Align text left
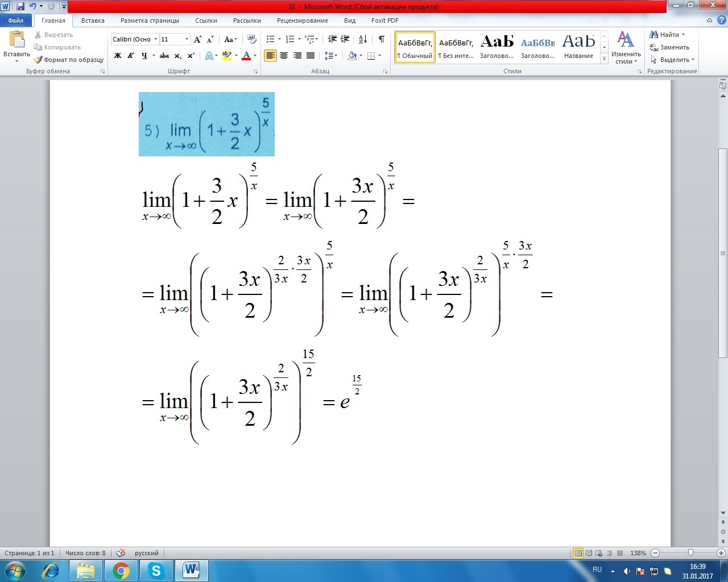 (x=270, y=56)
